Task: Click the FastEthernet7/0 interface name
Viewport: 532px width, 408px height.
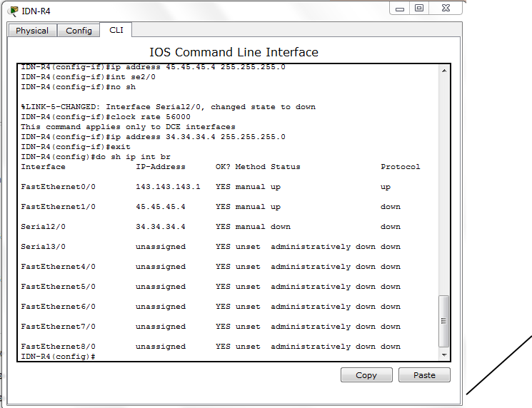Action: point(58,327)
